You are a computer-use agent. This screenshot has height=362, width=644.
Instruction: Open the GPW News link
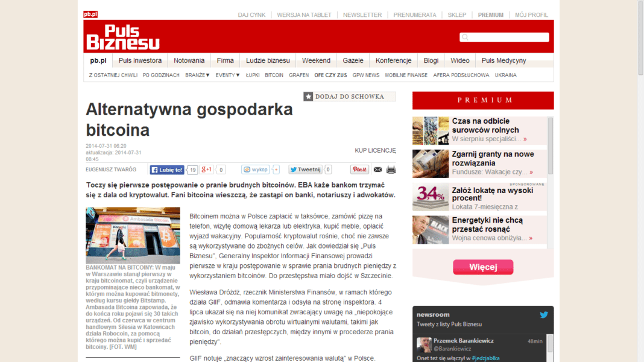[x=366, y=75]
